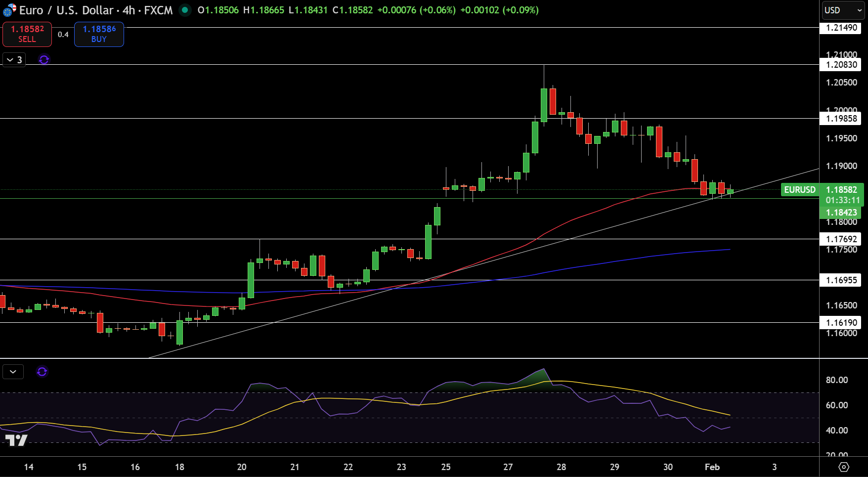Select the Euro / U.S. Dollar symbol title
The width and height of the screenshot is (868, 477).
point(66,10)
